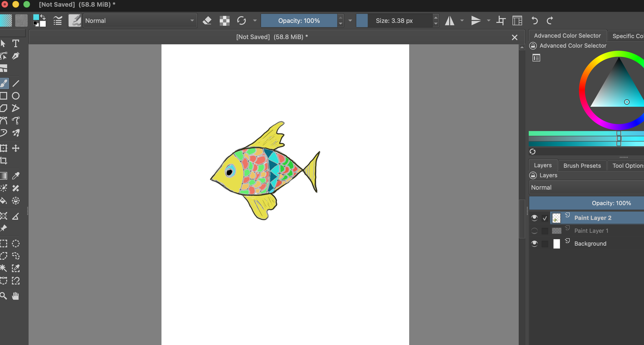Close the Not Saved document tab

[514, 37]
